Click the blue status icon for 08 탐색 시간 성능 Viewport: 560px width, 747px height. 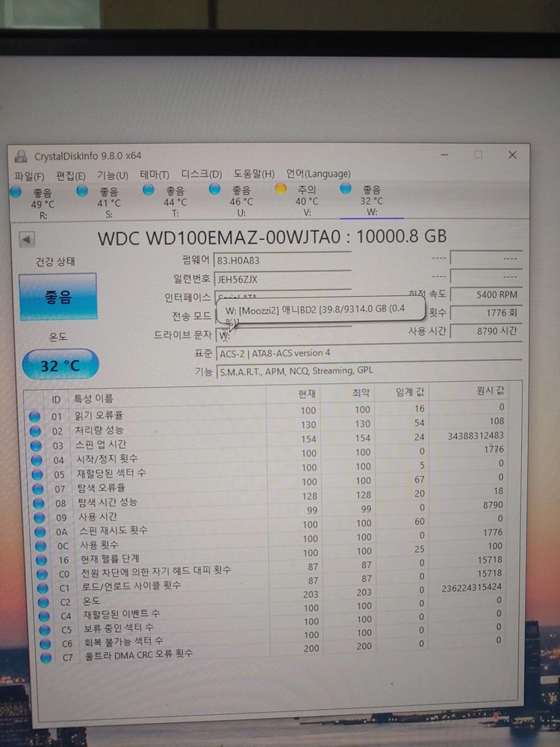(39, 503)
